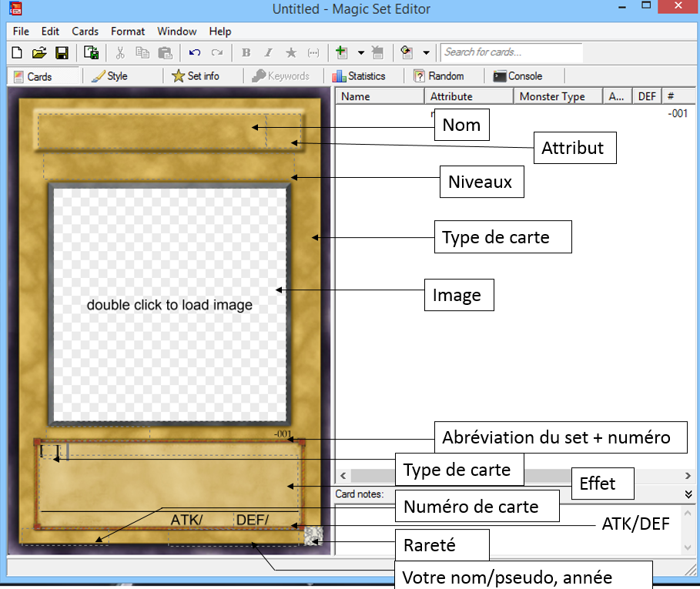Open the Random tab
700x589 pixels.
coord(438,76)
